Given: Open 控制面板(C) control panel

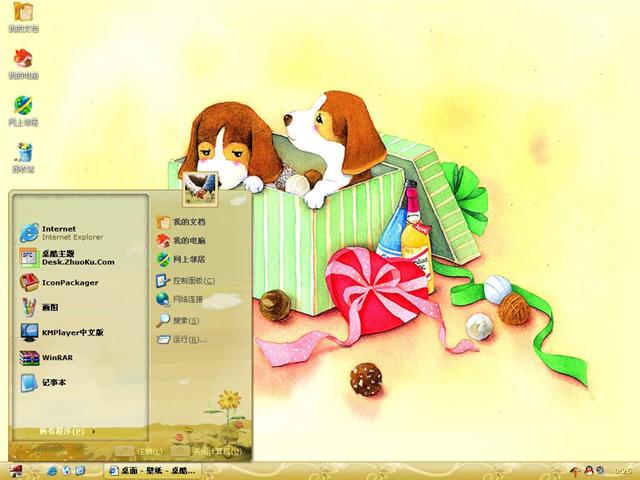Looking at the screenshot, I should click(185, 280).
